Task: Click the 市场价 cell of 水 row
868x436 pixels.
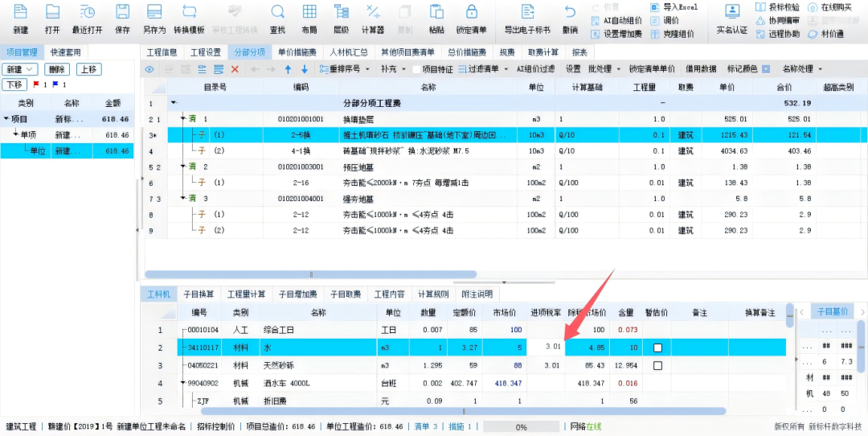Action: pos(505,348)
